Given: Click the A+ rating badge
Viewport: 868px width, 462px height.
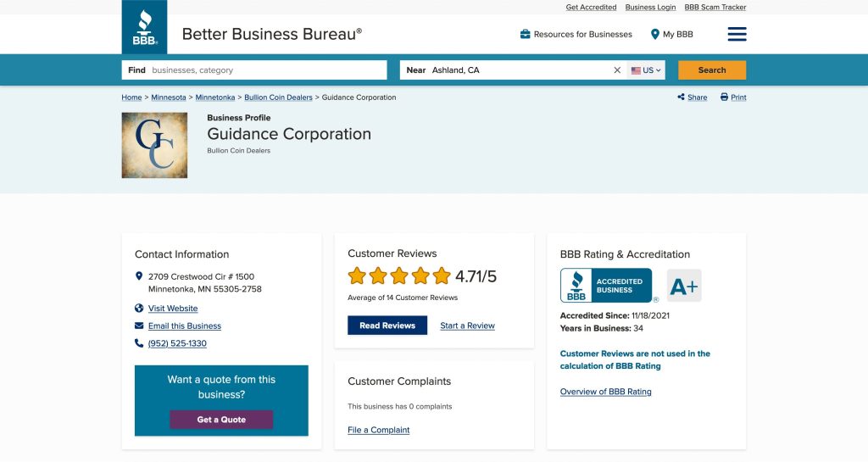Looking at the screenshot, I should click(x=684, y=286).
